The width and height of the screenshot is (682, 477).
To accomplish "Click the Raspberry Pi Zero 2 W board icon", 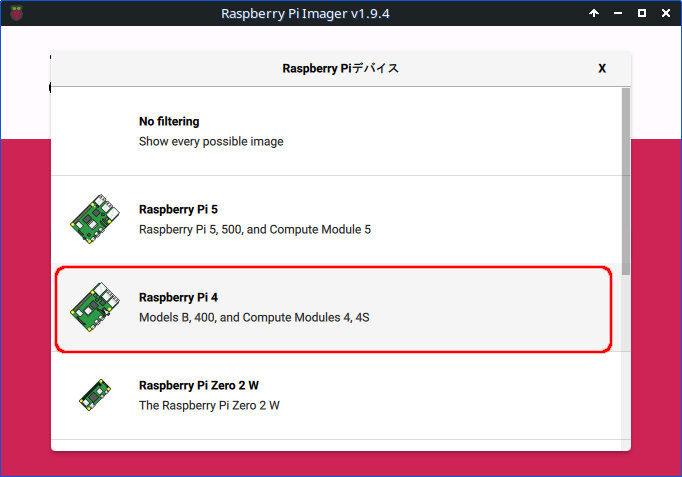I will click(95, 395).
